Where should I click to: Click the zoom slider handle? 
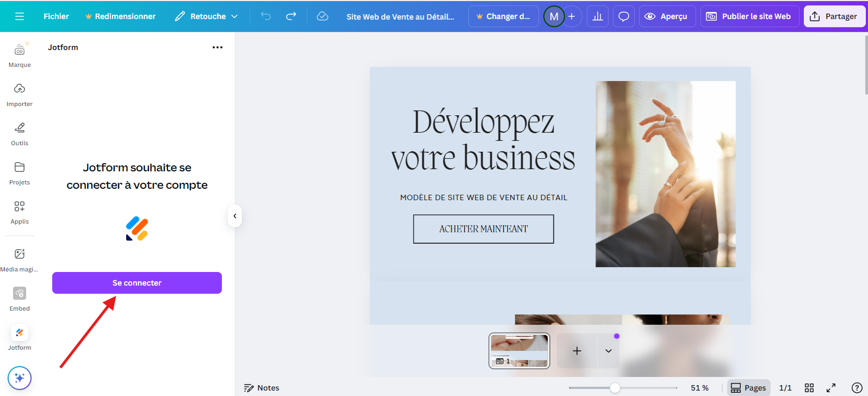(615, 388)
